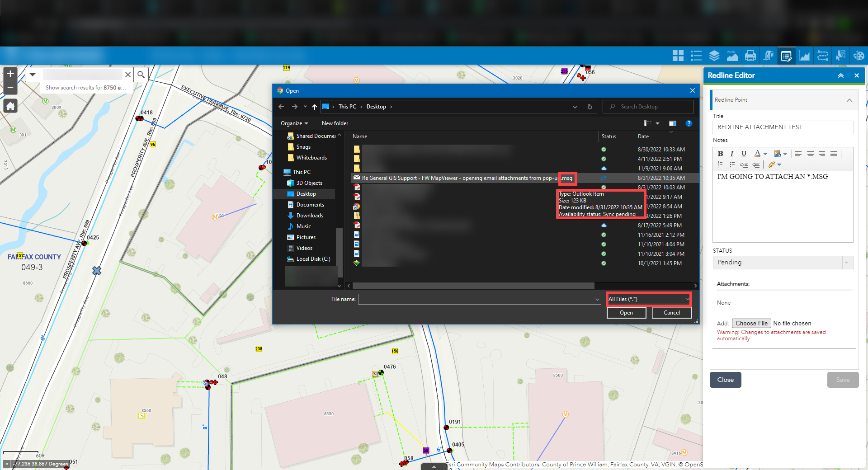Toggle italic formatting in Notes editor
The width and height of the screenshot is (868, 470).
[x=731, y=154]
